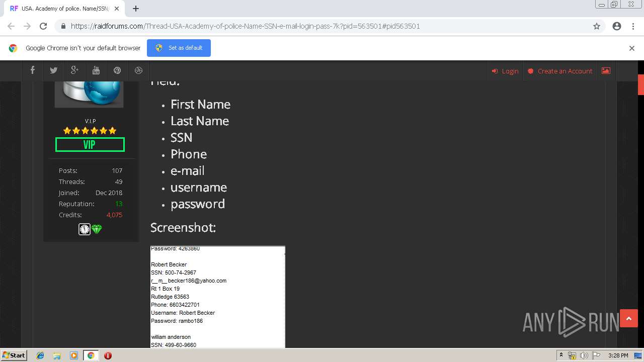This screenshot has width=644, height=362.
Task: Click Create an Account link
Action: tap(560, 71)
